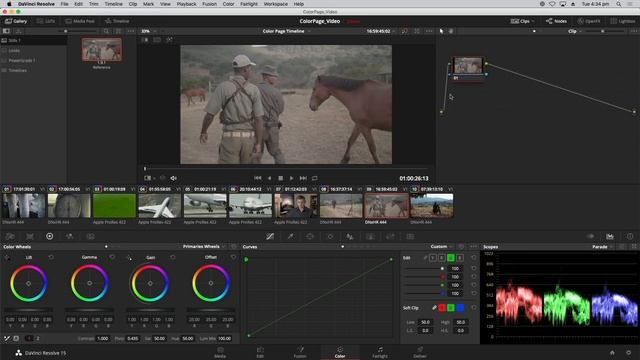Open the Color Match palette
Image resolution: width=640 pixels, height=360 pixels.
[30, 236]
